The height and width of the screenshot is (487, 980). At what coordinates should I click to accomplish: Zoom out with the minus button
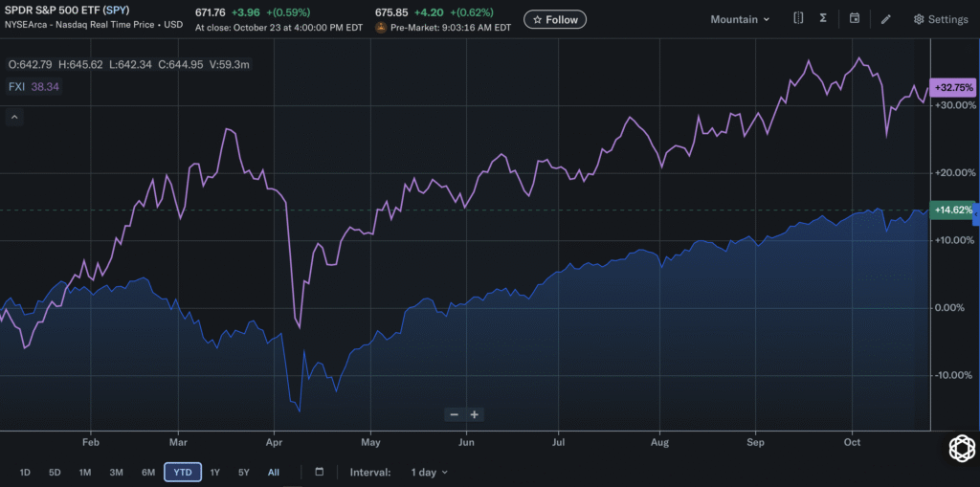(454, 414)
